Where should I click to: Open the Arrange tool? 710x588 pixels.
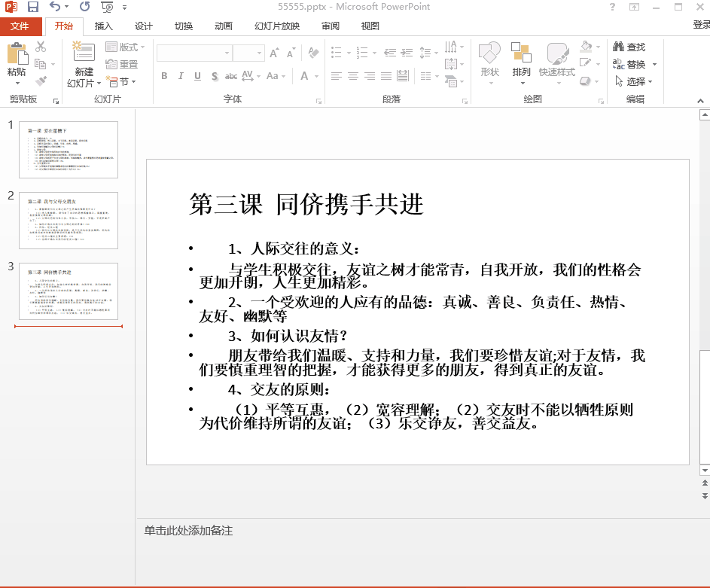pyautogui.click(x=521, y=59)
